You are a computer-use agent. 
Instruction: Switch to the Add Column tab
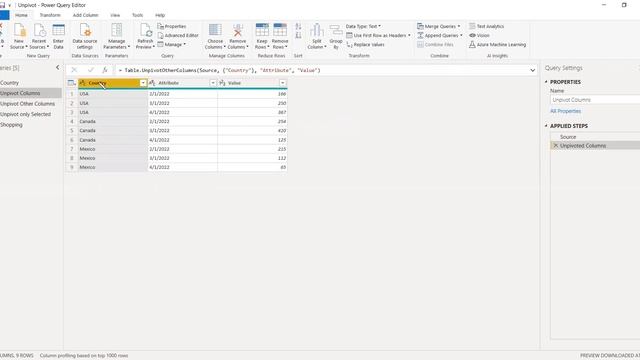pyautogui.click(x=85, y=15)
